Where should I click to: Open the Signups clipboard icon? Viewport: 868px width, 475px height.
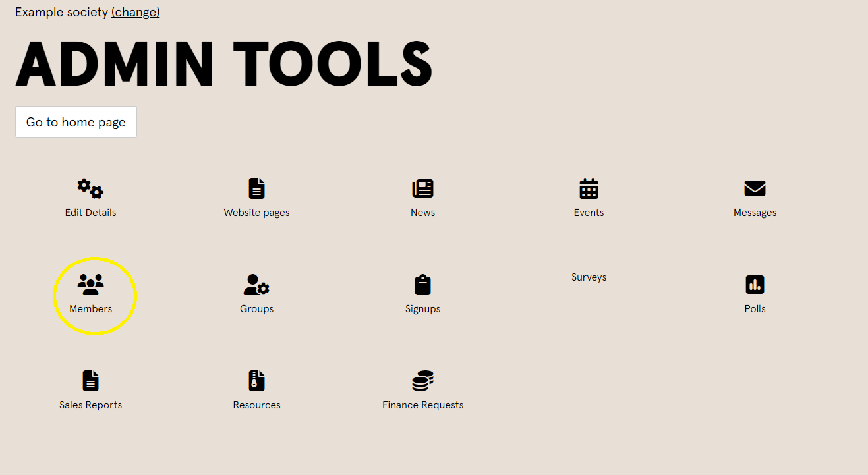coord(422,285)
